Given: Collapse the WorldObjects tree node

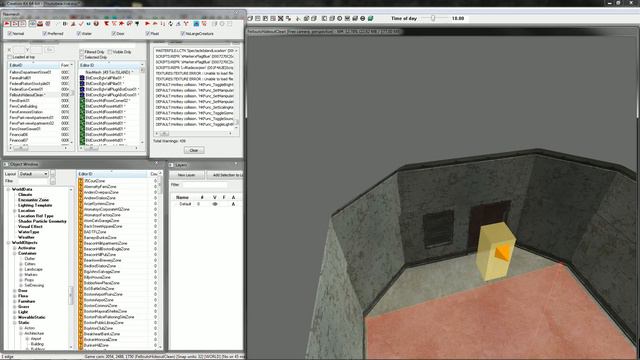Looking at the screenshot, I should click(x=9, y=242).
